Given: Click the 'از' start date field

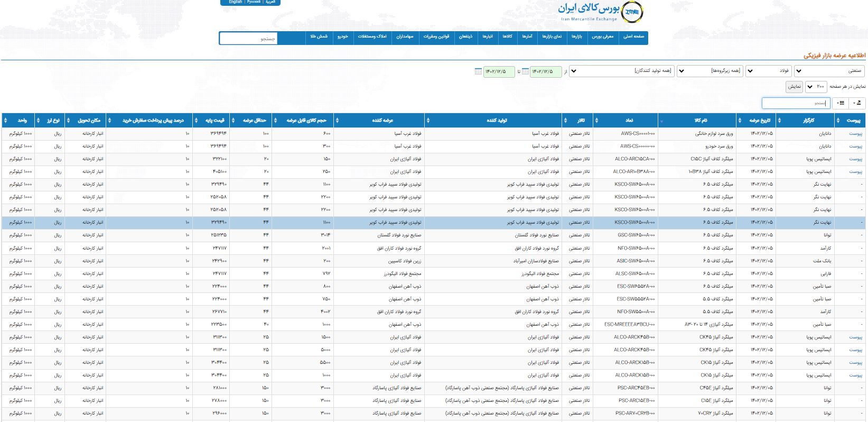Looking at the screenshot, I should tap(546, 71).
